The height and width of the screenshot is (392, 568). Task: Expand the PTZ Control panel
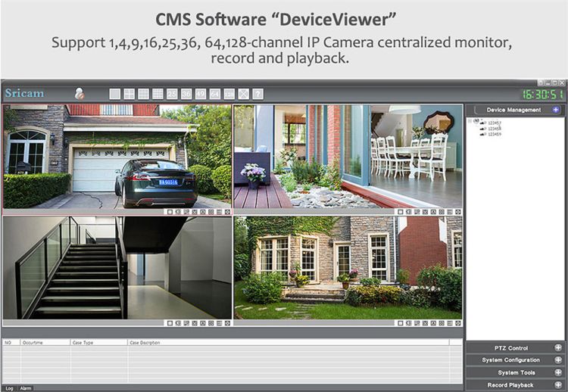tap(557, 348)
